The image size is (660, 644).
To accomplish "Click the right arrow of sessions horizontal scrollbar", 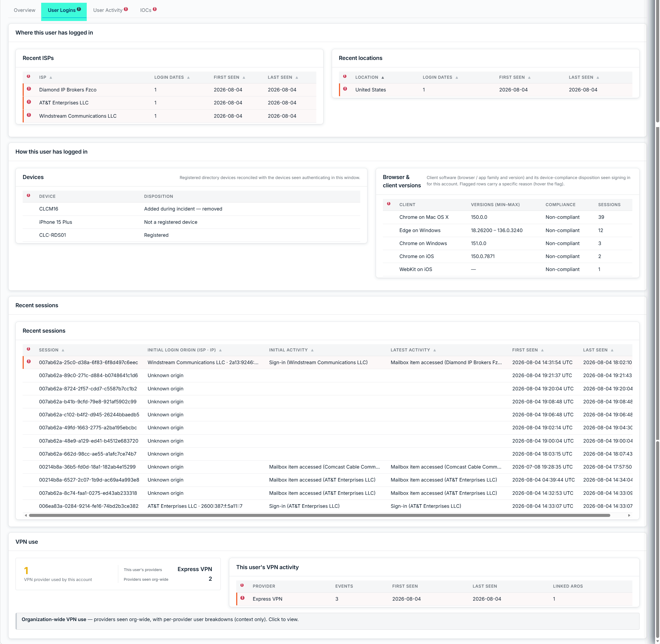I will point(629,516).
